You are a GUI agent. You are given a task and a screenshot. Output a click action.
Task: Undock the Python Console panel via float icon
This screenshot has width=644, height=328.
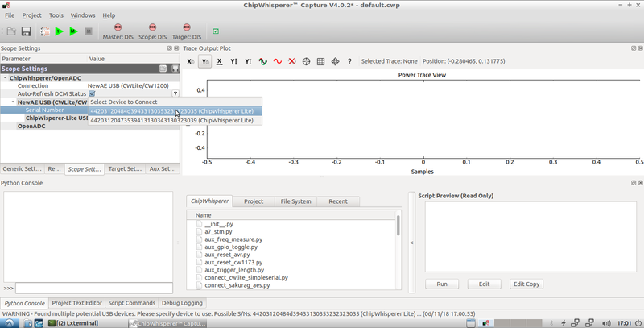pyautogui.click(x=634, y=182)
